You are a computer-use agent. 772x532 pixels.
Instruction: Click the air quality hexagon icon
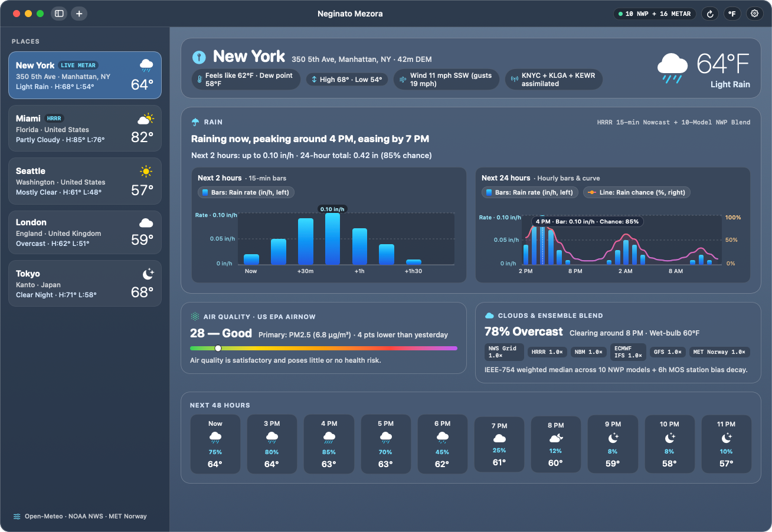(x=195, y=317)
